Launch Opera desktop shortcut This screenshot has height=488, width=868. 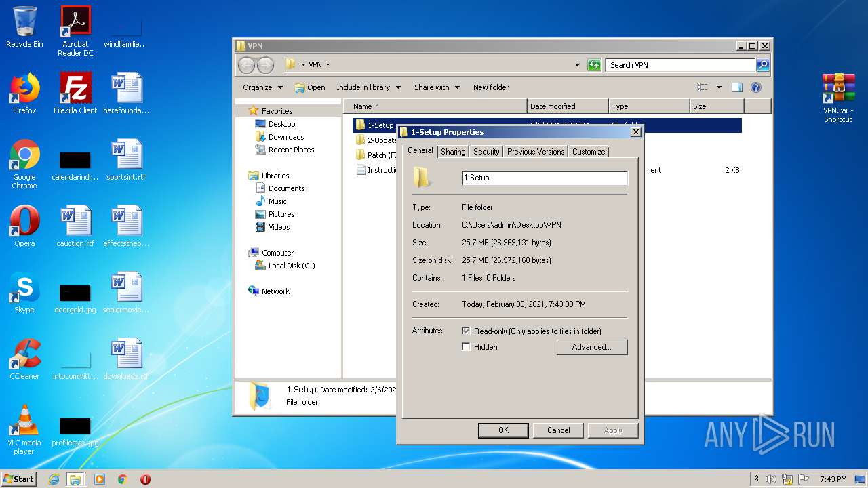click(x=24, y=226)
